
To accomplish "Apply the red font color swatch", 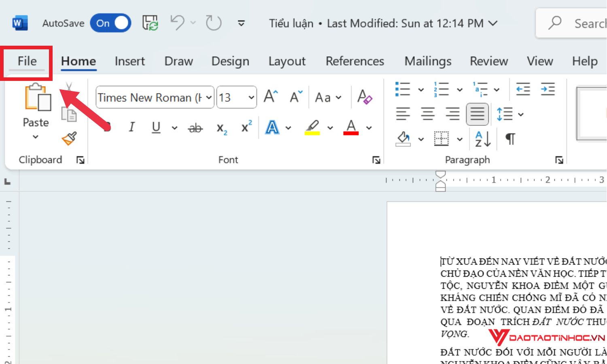I will (351, 127).
